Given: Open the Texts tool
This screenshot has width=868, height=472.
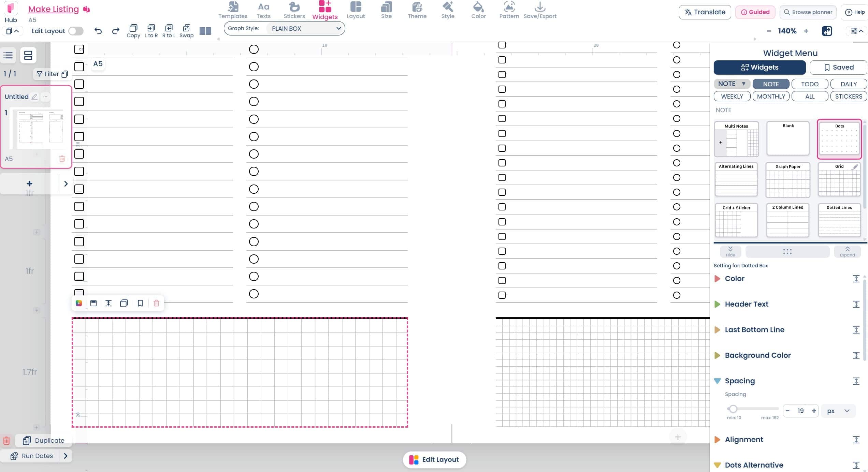Looking at the screenshot, I should pos(263,10).
